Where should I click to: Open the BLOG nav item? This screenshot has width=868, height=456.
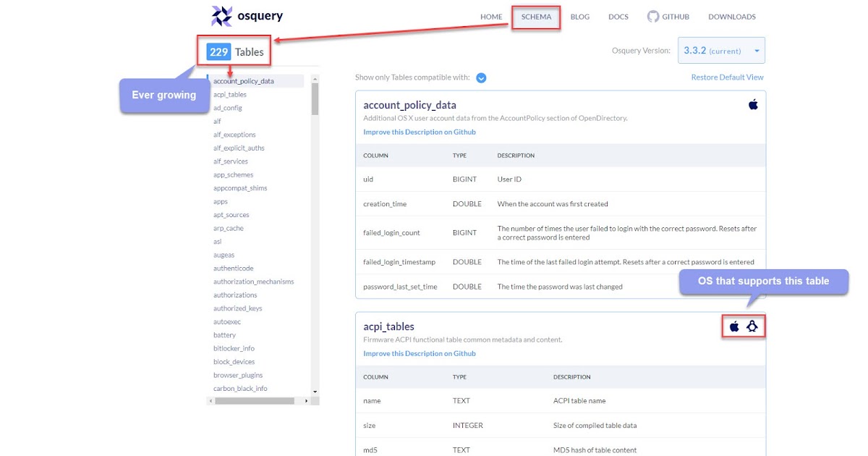(x=579, y=17)
